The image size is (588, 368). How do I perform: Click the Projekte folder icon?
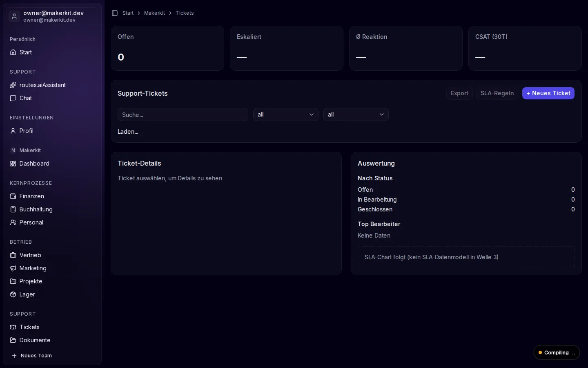[x=13, y=281]
